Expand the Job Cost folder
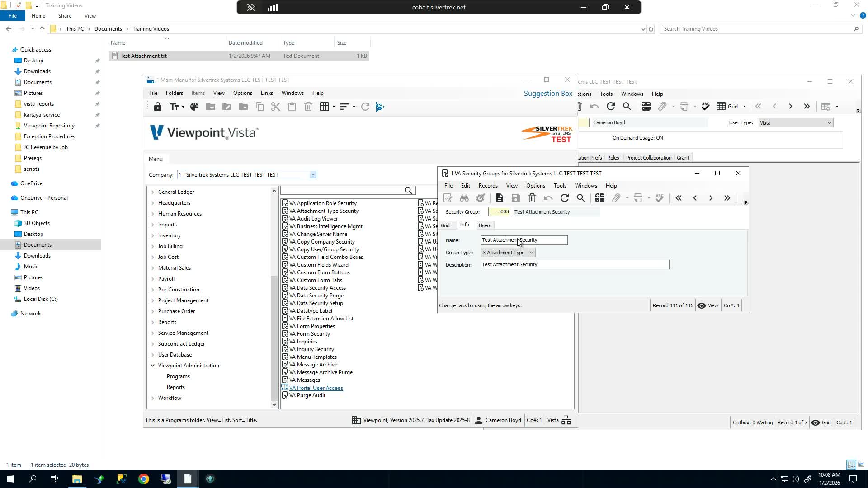 pos(153,257)
